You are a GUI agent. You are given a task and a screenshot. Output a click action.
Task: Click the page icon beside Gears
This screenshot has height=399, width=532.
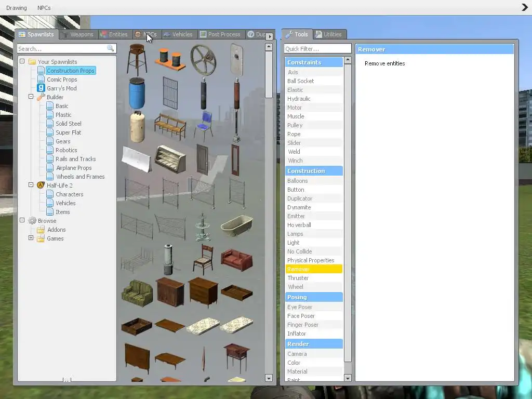tap(50, 141)
